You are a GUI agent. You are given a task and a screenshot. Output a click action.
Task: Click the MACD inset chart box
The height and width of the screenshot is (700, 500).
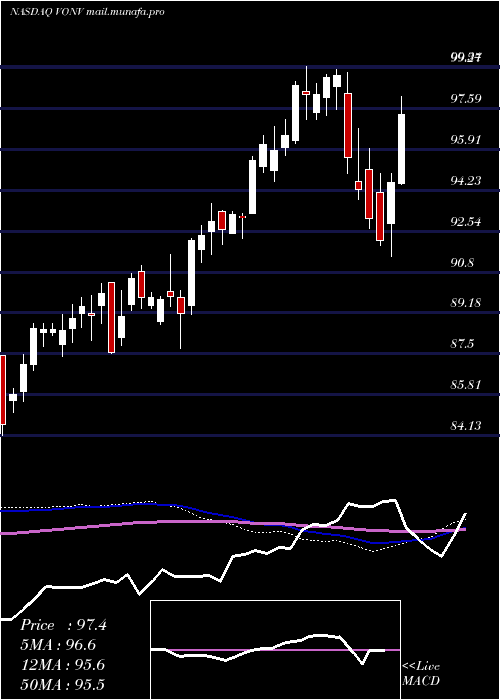(275, 650)
